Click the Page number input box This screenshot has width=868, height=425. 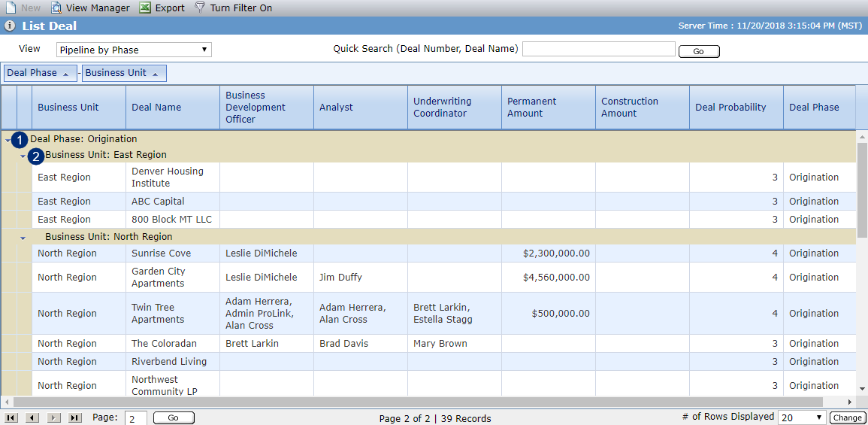(x=135, y=418)
